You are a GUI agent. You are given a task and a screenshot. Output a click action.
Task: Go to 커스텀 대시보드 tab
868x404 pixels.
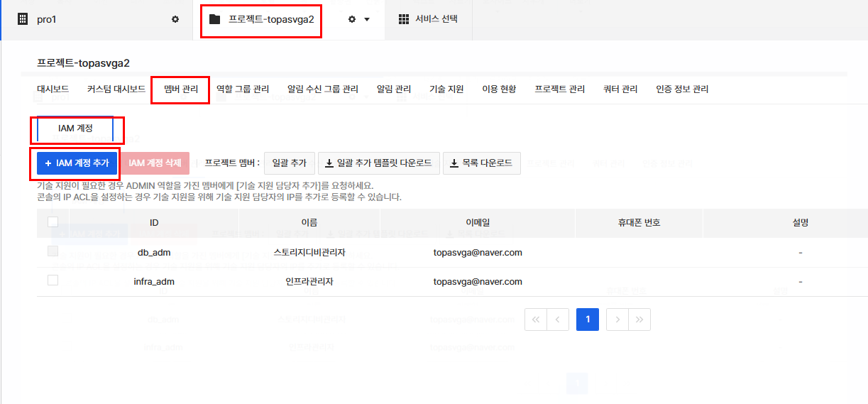(116, 89)
